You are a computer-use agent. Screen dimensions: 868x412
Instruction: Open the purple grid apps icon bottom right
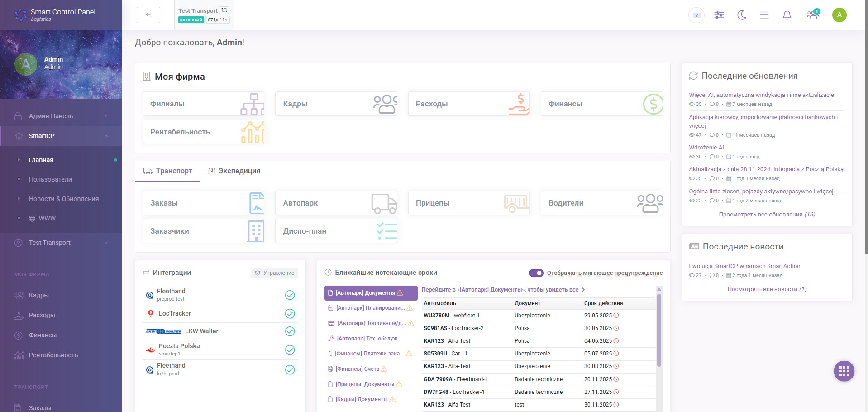coord(844,371)
